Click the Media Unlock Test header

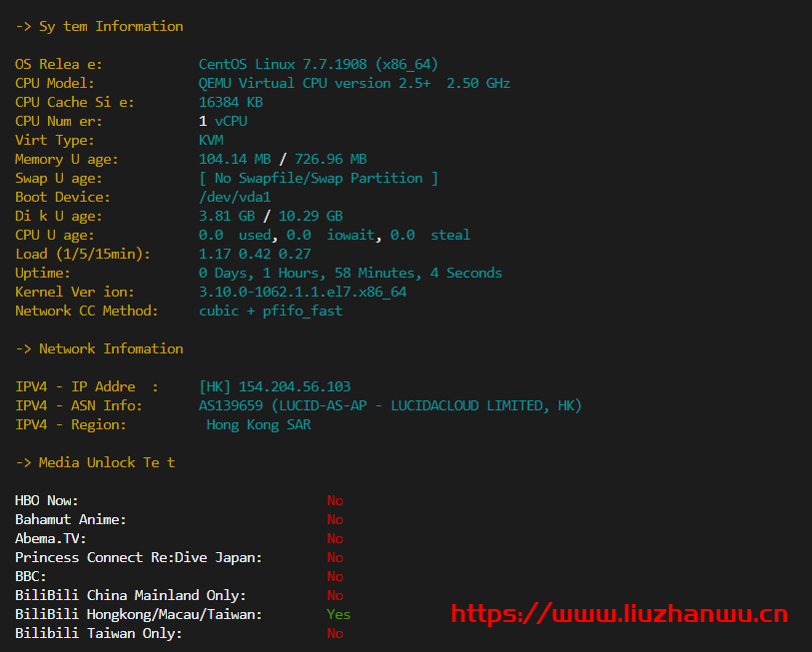[96, 462]
